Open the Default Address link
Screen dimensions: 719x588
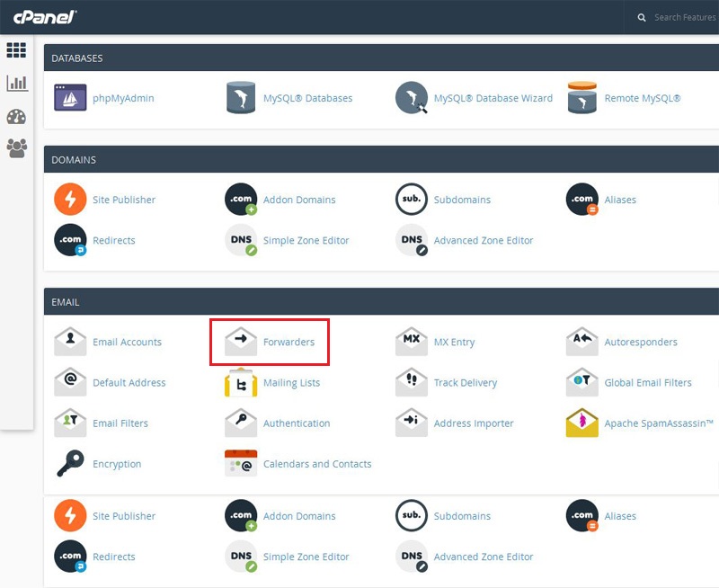pyautogui.click(x=129, y=382)
